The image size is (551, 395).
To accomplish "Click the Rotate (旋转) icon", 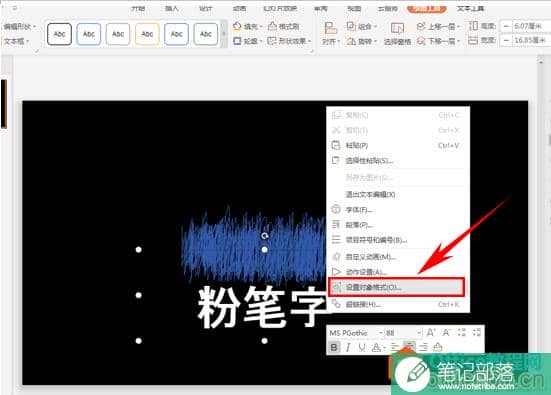I will [x=351, y=41].
